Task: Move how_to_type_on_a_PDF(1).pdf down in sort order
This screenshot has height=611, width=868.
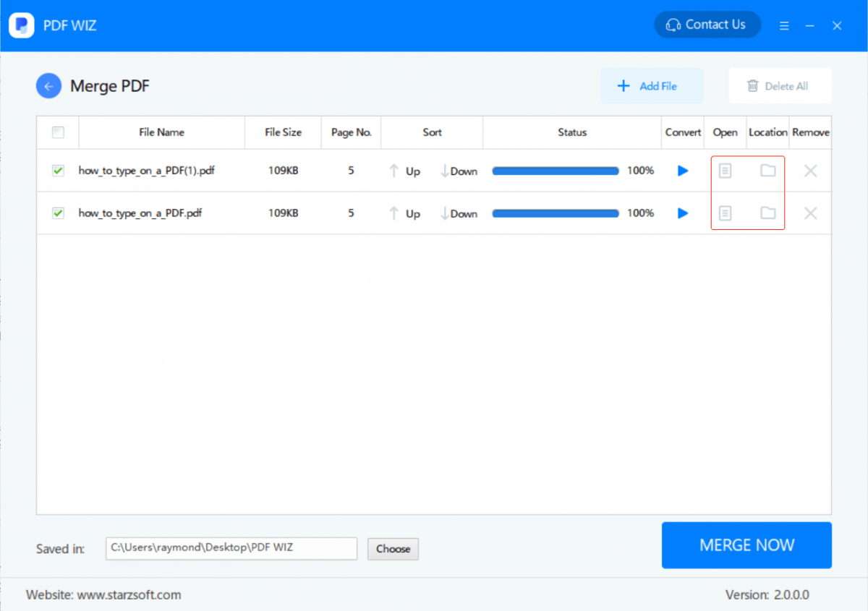Action: click(459, 171)
